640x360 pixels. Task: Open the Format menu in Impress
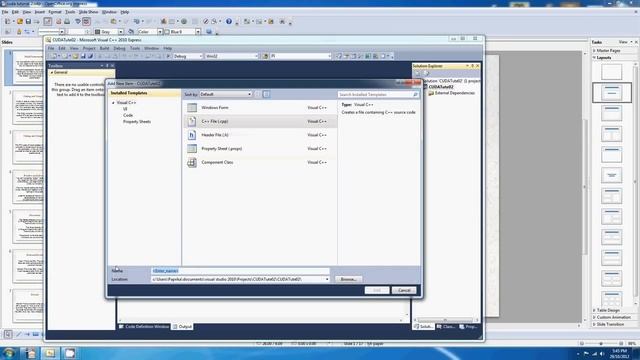point(55,12)
